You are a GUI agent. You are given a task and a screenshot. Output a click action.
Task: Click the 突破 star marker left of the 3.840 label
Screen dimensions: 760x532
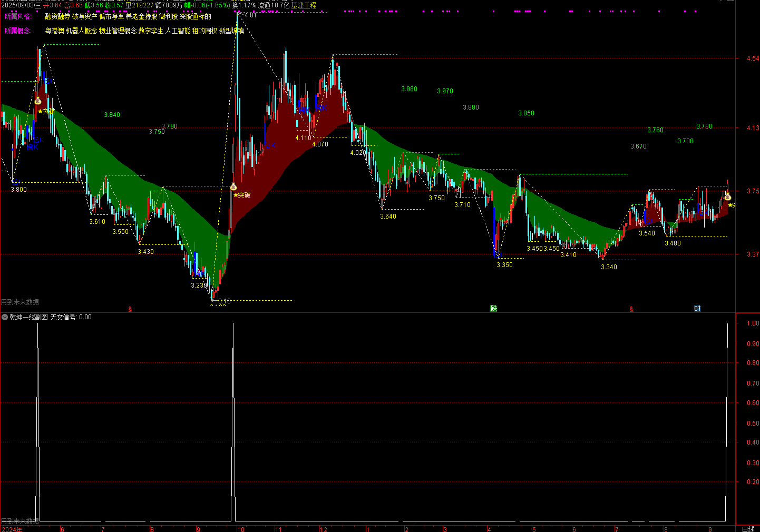click(46, 111)
